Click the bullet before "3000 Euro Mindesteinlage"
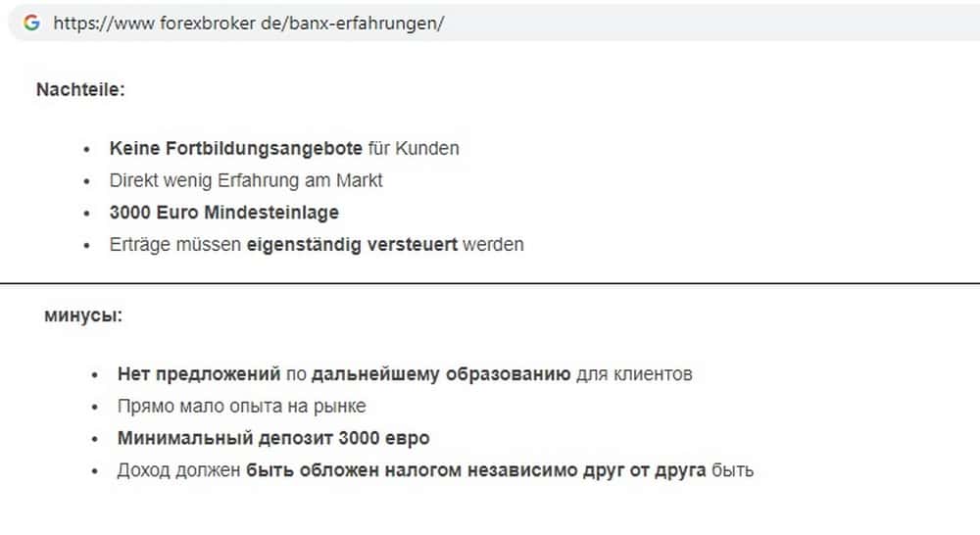 86,213
